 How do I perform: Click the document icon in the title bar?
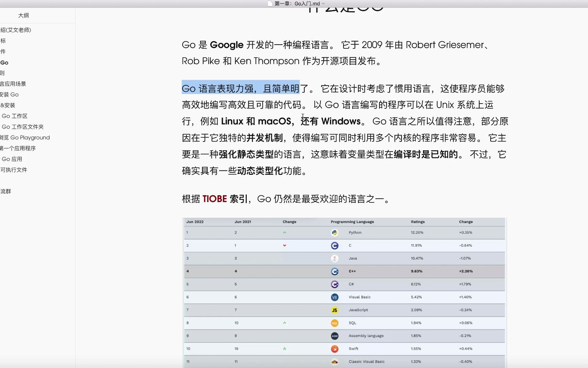pos(270,3)
